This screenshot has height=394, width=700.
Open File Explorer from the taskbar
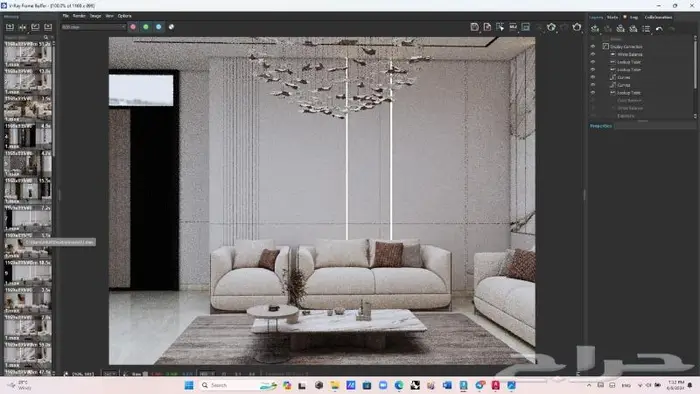pos(335,385)
